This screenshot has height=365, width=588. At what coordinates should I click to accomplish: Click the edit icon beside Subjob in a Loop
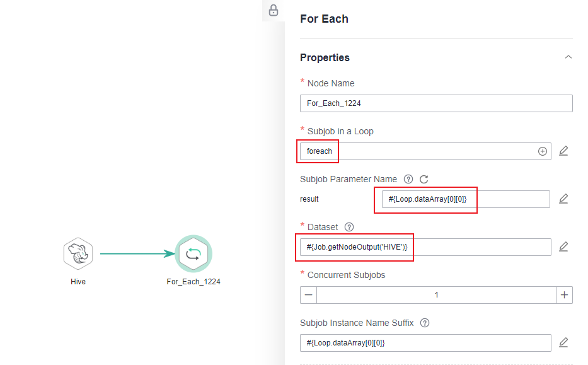[x=563, y=151]
